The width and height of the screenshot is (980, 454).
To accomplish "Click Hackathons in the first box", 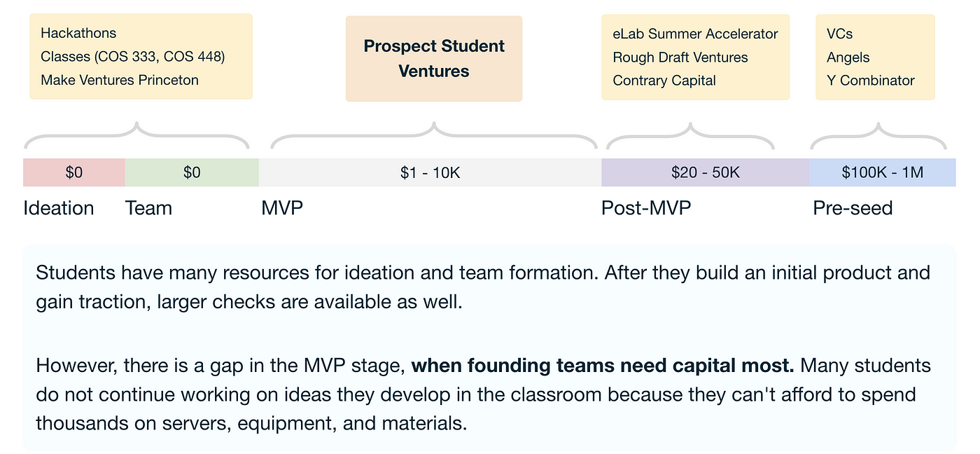I will [78, 33].
